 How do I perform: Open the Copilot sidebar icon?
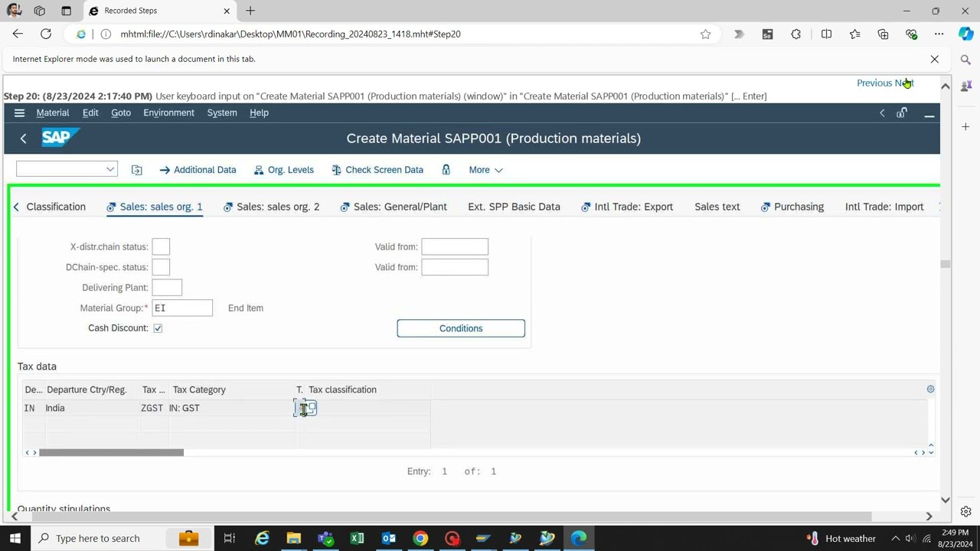(966, 34)
